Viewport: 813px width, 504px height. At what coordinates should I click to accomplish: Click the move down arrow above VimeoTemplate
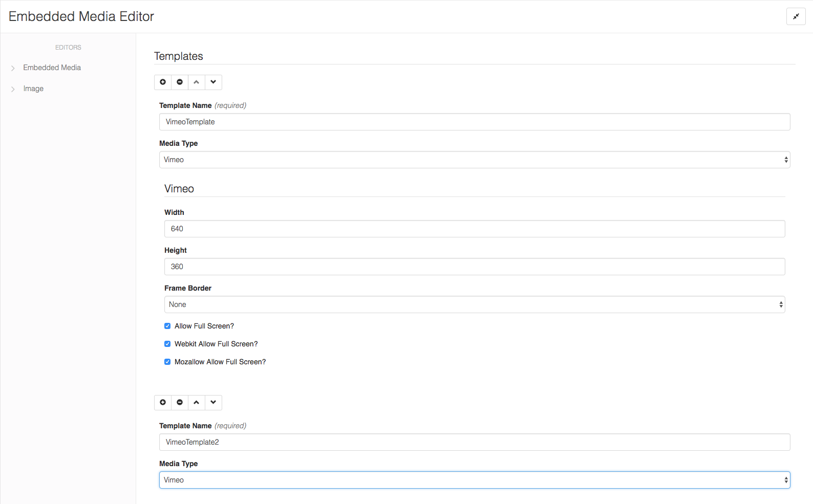point(213,82)
